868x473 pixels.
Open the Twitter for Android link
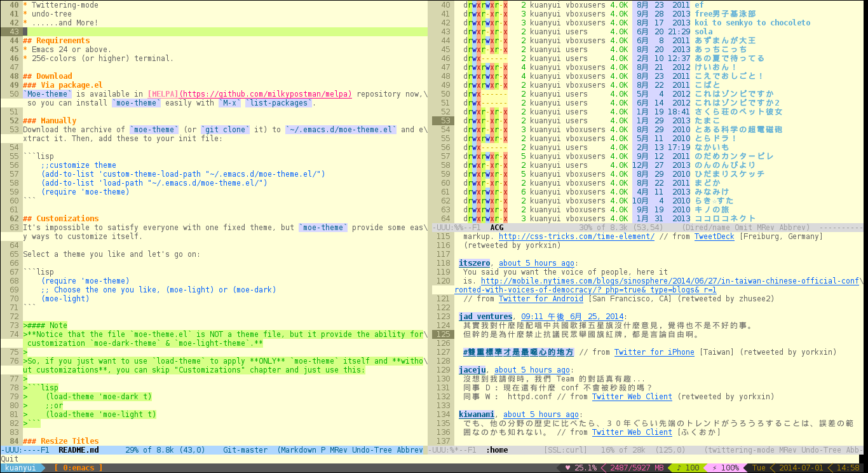point(541,299)
